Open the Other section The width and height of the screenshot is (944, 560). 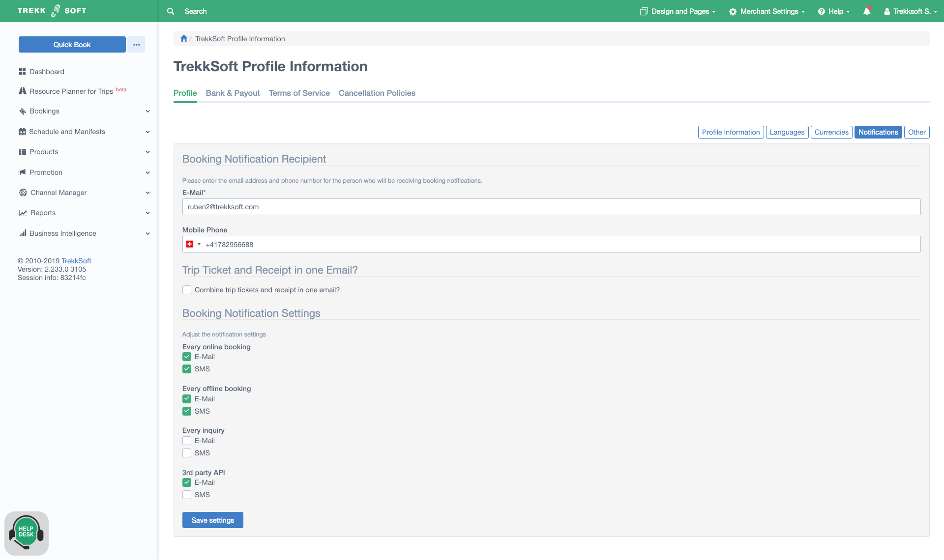pos(916,132)
